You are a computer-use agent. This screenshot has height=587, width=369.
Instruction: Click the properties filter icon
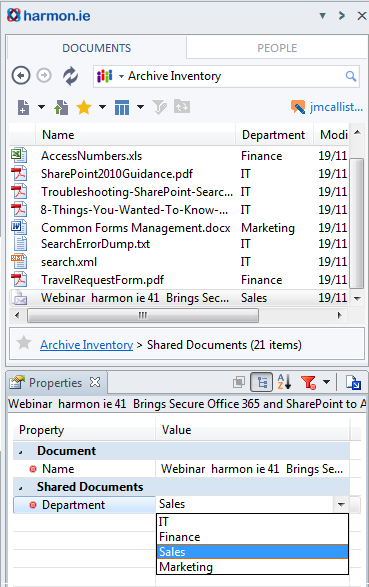pos(308,382)
